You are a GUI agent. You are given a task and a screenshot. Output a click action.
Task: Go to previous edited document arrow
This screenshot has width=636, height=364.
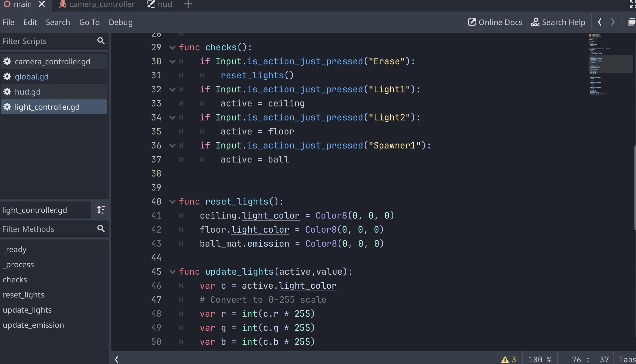tap(600, 22)
